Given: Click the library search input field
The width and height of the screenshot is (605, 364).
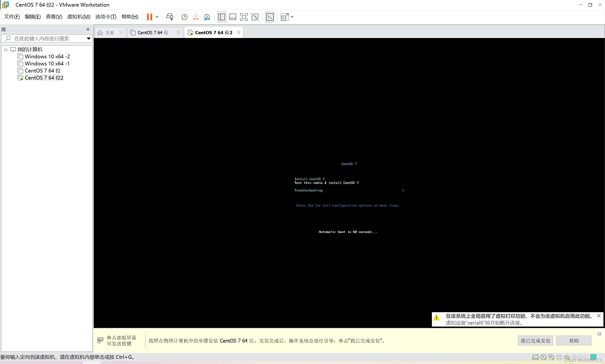Looking at the screenshot, I should (47, 38).
